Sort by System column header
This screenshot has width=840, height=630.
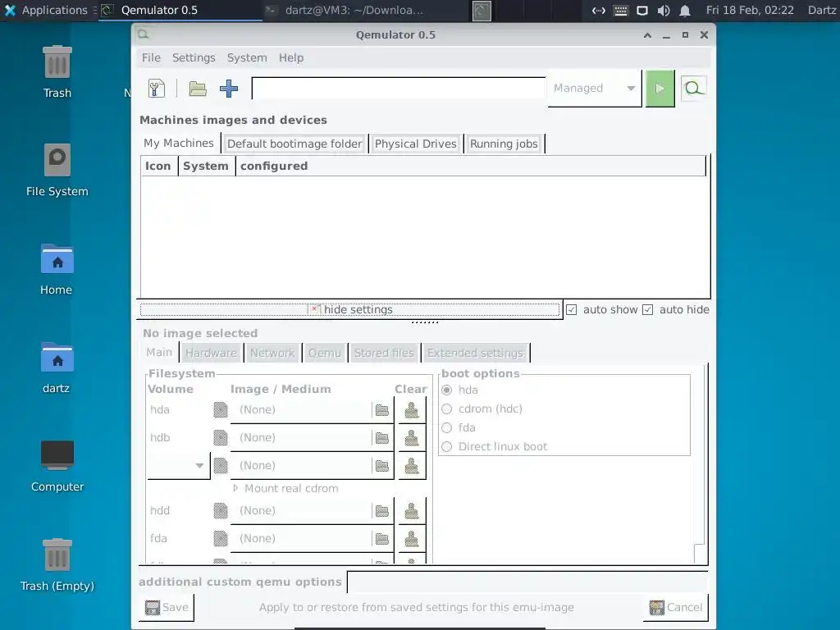[x=206, y=166]
